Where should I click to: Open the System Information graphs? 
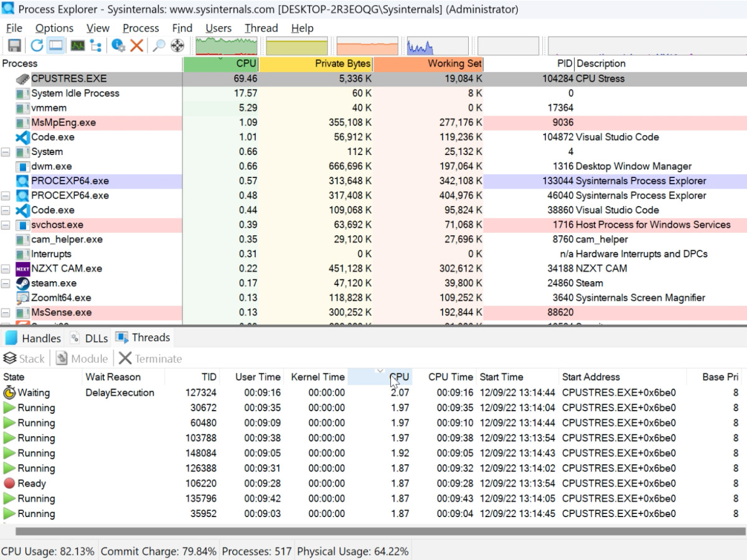click(77, 45)
